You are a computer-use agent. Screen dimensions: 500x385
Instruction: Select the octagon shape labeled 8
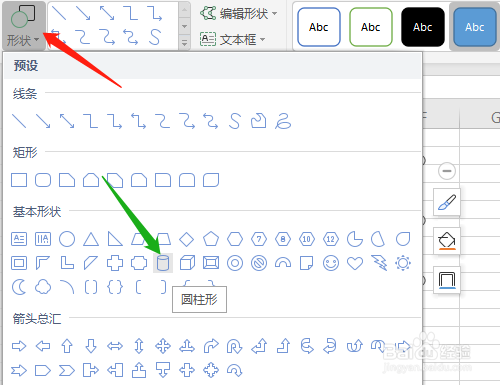pos(283,239)
